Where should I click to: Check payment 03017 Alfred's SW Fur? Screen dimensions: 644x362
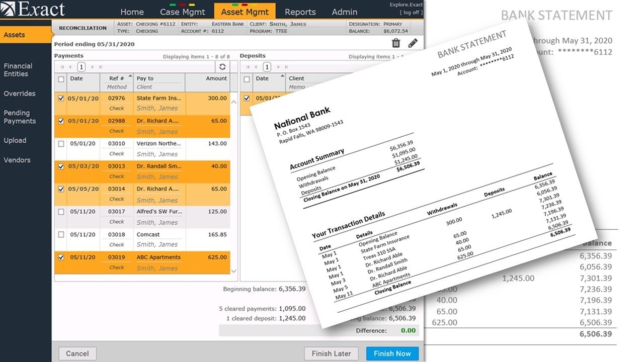click(x=61, y=212)
